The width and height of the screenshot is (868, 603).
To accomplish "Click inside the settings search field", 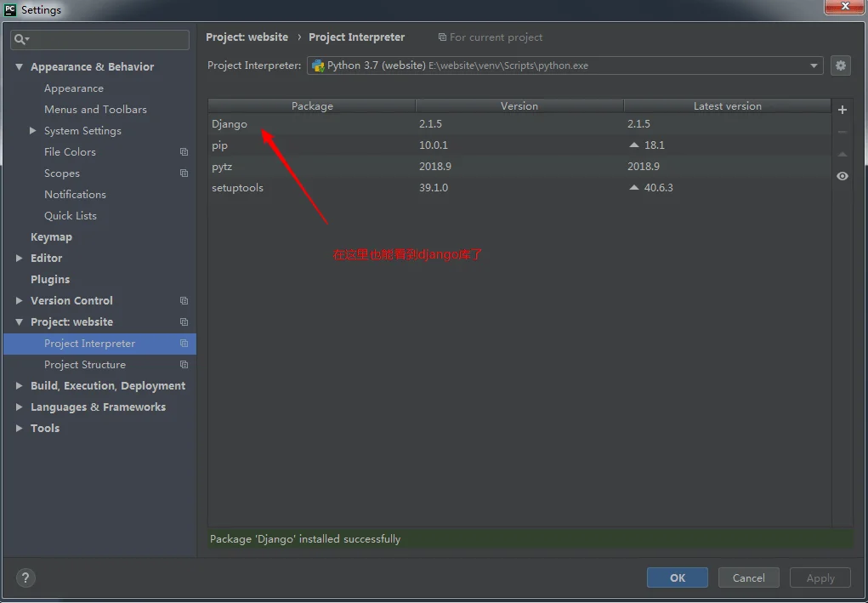I will click(99, 39).
